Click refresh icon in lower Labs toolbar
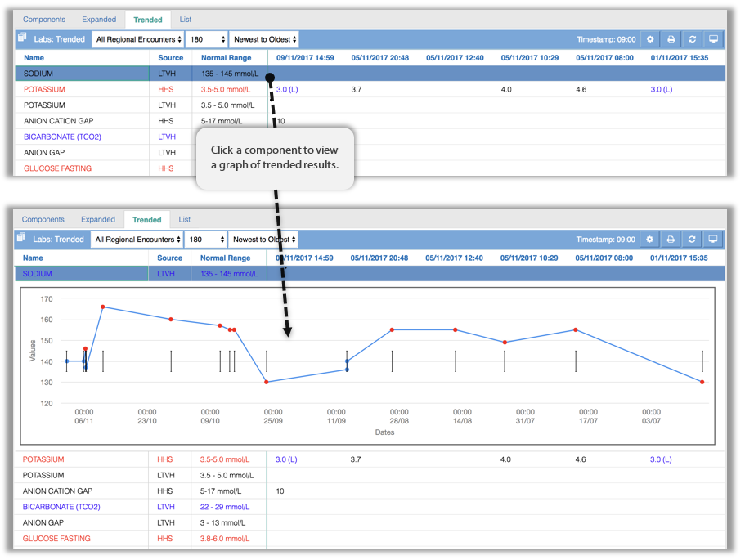The height and width of the screenshot is (560, 745). [x=691, y=240]
